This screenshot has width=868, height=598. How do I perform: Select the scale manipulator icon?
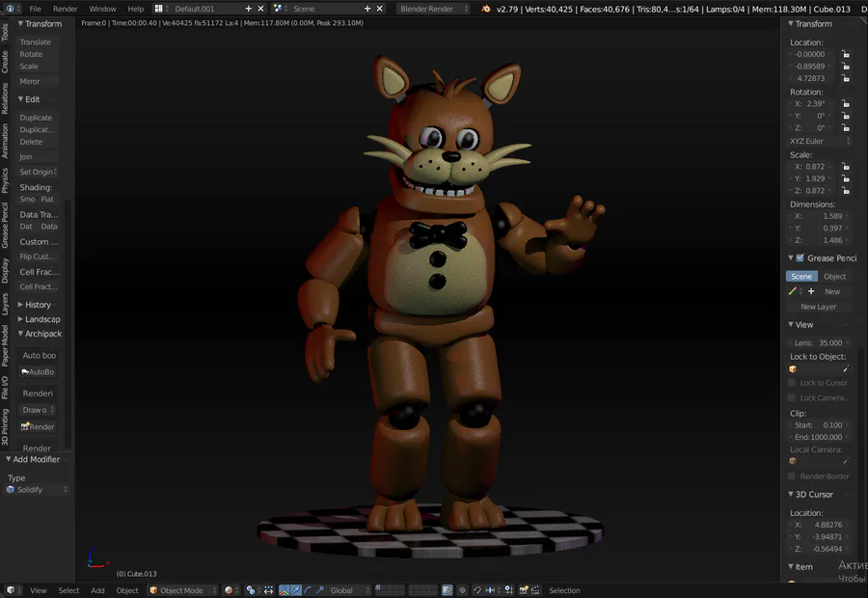[x=319, y=590]
